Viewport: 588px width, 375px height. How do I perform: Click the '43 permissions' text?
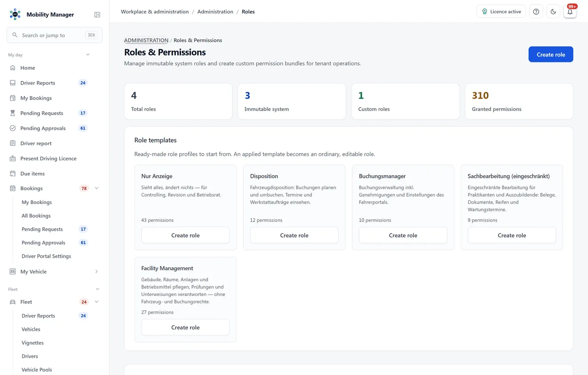pos(158,220)
